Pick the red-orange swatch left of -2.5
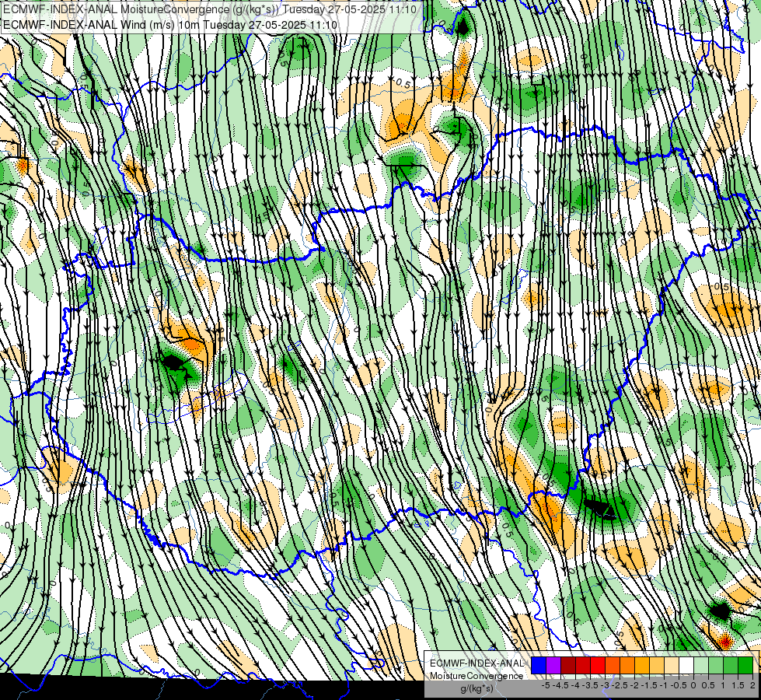 [x=613, y=666]
